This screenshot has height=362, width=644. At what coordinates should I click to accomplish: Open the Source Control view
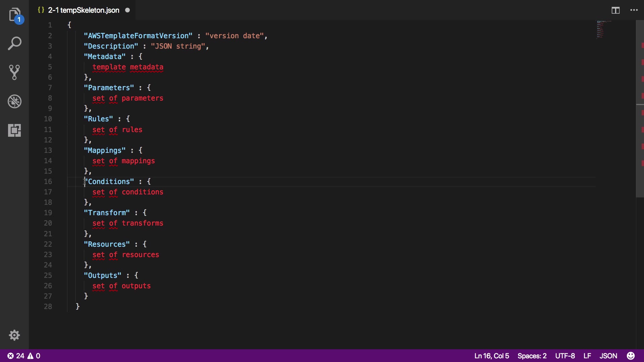[x=14, y=72]
